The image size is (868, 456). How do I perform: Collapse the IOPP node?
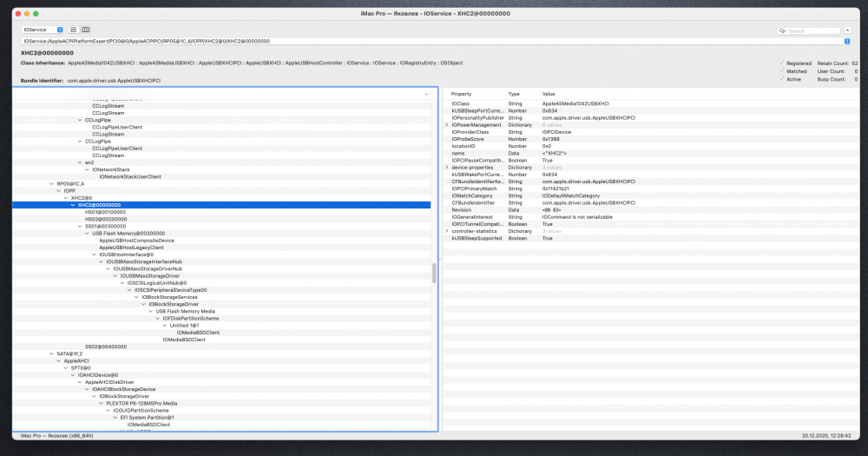click(59, 190)
